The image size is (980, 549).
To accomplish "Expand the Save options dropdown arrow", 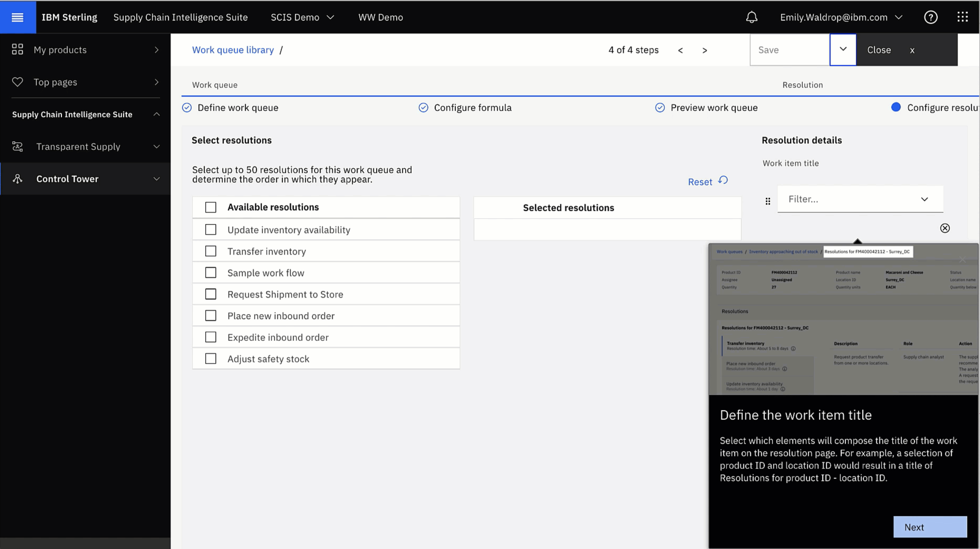I will pos(843,49).
